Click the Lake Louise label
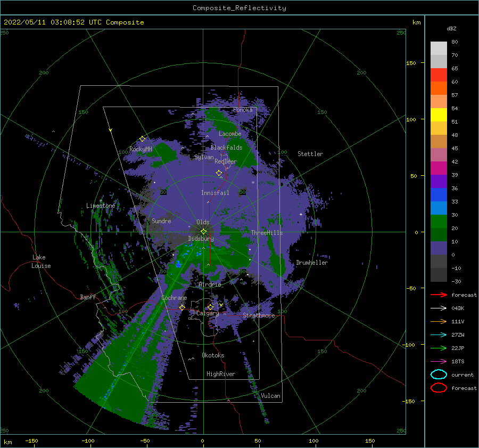The height and width of the screenshot is (448, 479). coord(41,262)
